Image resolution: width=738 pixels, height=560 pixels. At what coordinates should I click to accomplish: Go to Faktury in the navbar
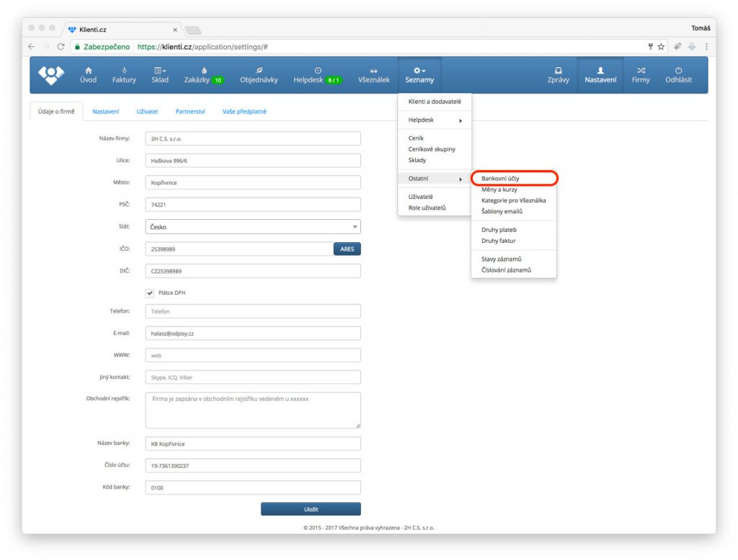(x=124, y=71)
